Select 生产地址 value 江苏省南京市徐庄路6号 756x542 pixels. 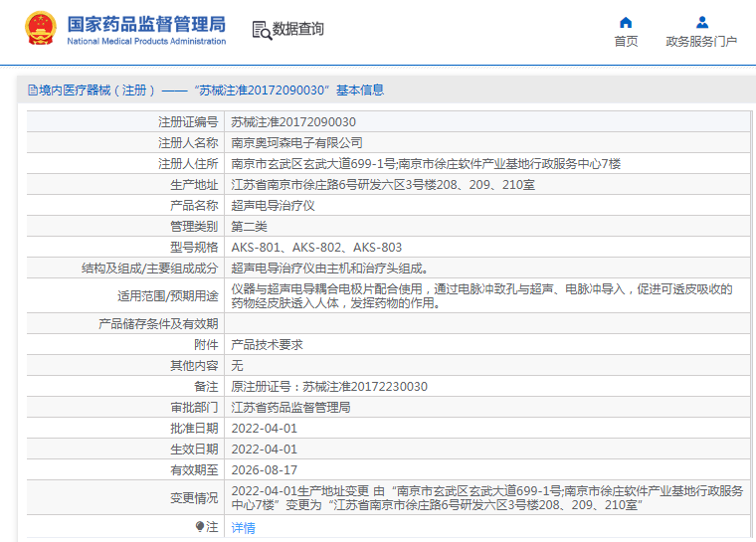(x=383, y=185)
